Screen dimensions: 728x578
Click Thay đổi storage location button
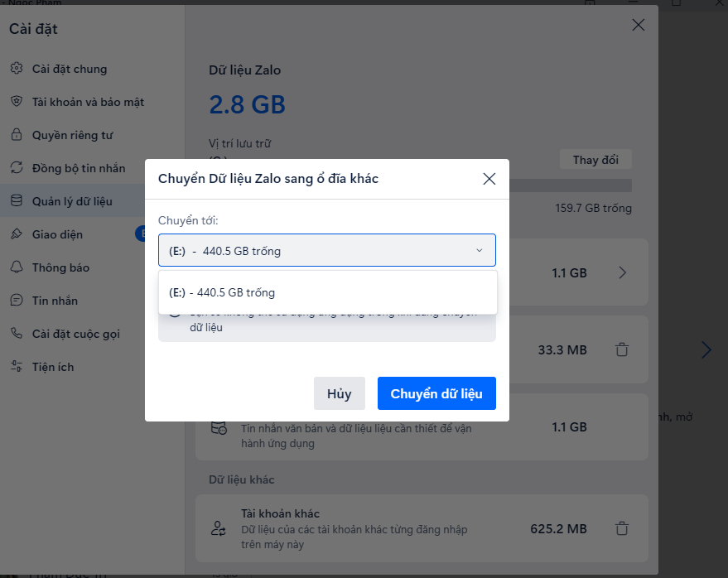pyautogui.click(x=596, y=160)
